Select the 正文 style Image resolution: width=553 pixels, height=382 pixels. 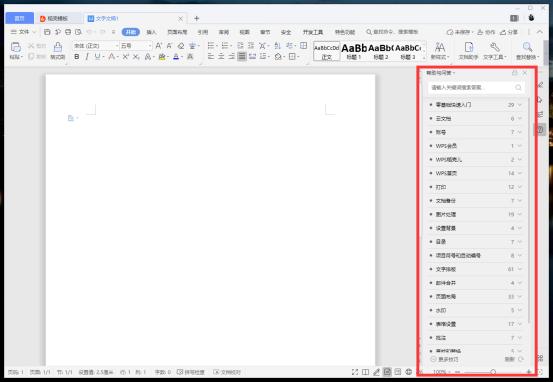[x=327, y=51]
